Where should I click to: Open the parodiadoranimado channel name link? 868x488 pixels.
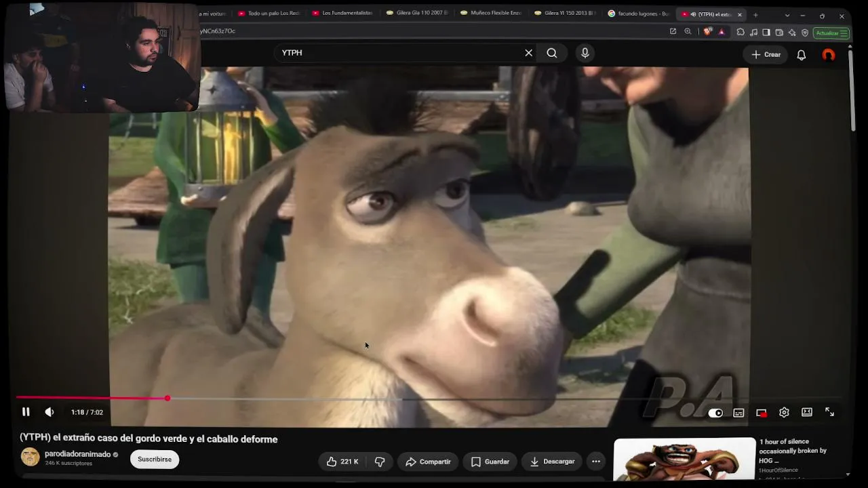click(77, 454)
